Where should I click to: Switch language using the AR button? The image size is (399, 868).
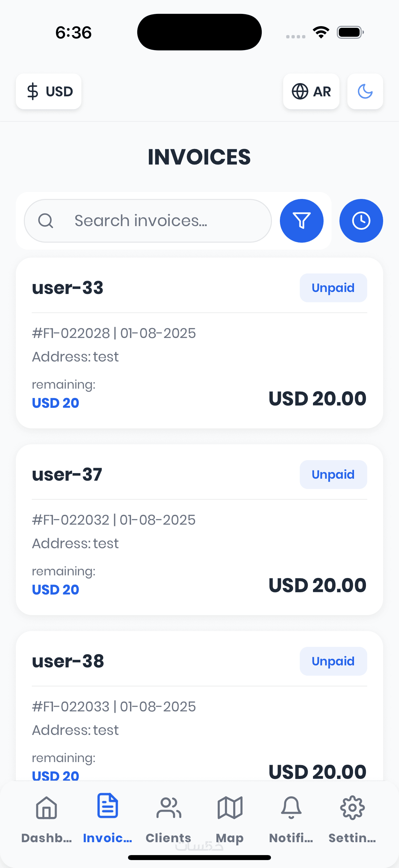[x=311, y=91]
